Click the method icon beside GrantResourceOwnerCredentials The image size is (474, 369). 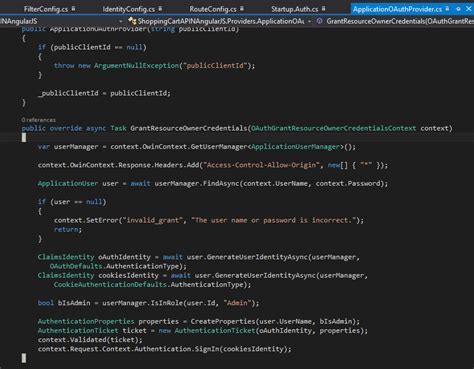pos(319,21)
